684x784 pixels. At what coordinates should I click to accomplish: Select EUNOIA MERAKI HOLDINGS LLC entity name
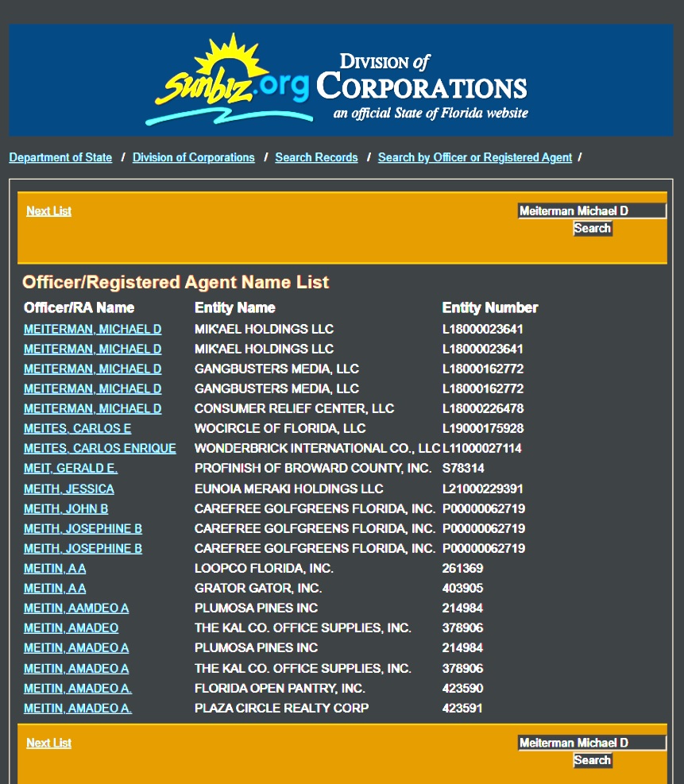[288, 489]
